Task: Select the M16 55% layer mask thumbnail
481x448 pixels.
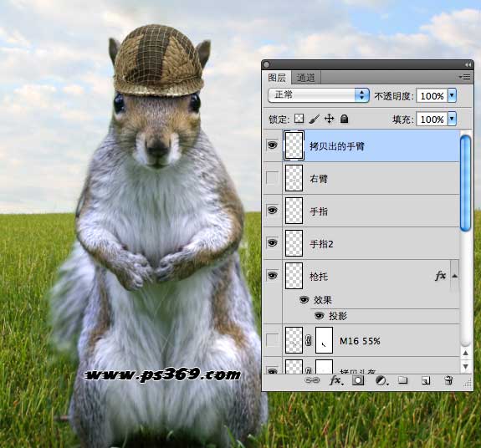Action: click(x=324, y=340)
